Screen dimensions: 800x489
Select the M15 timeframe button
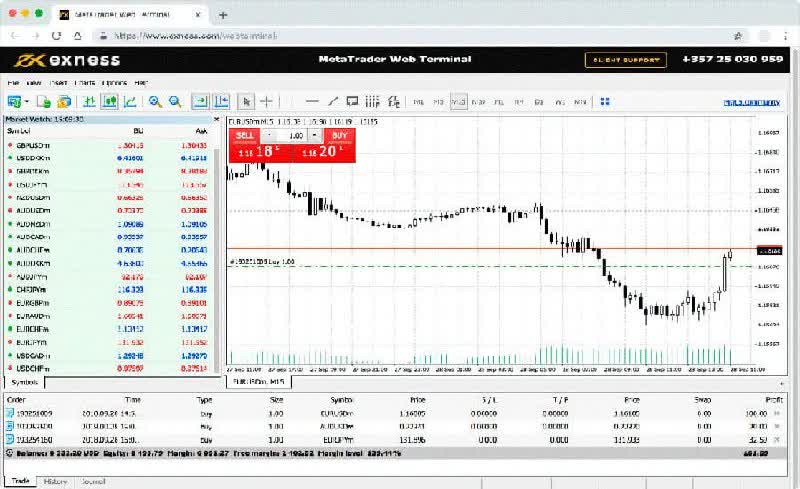458,102
